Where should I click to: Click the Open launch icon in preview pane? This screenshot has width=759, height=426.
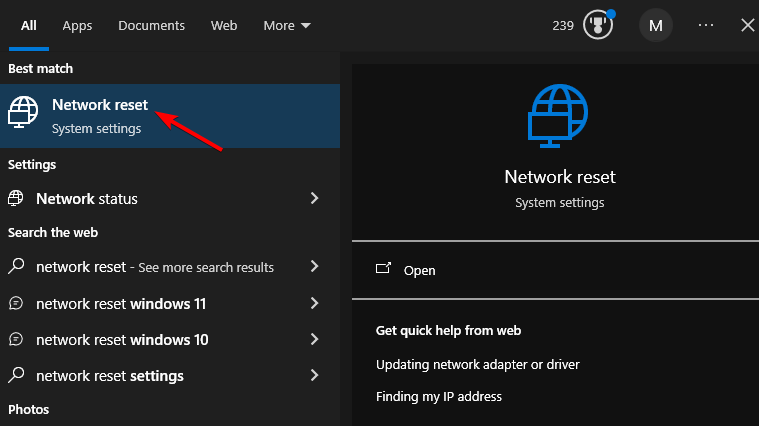tap(383, 268)
